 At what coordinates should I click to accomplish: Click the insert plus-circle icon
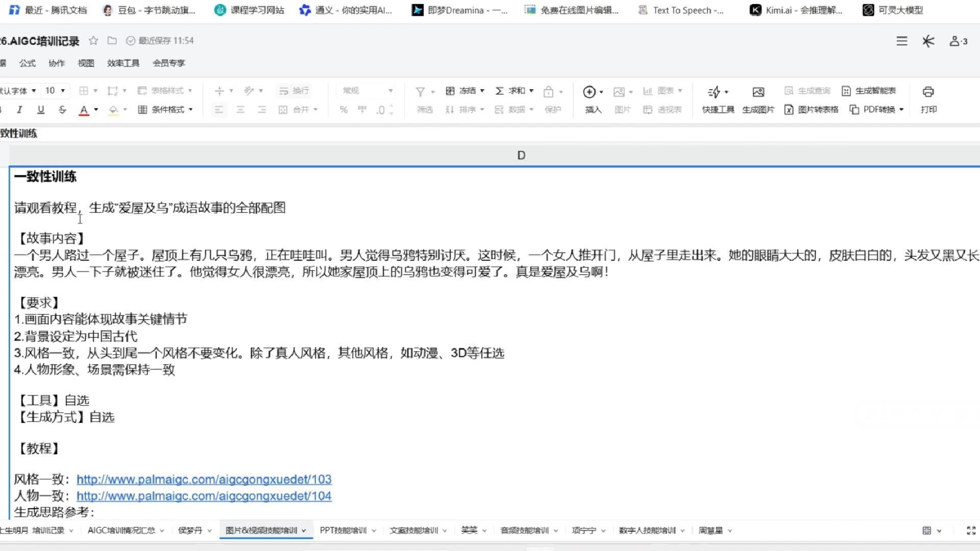point(589,91)
